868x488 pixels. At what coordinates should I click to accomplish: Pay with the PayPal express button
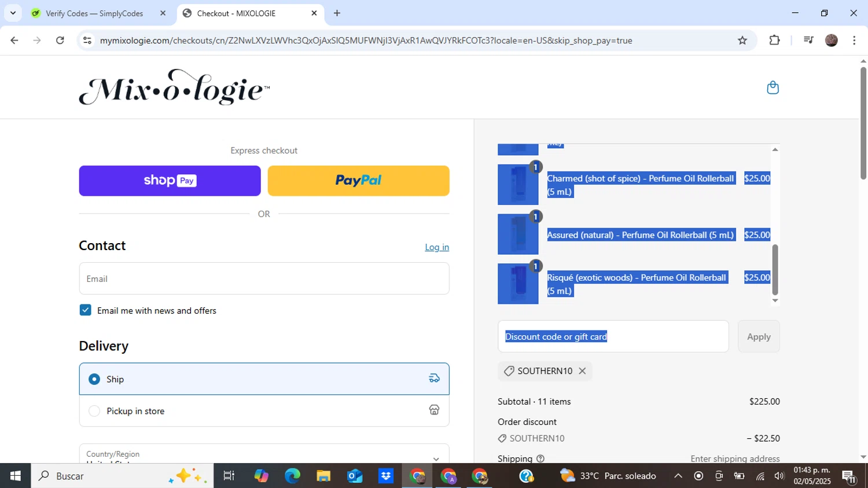click(x=358, y=181)
